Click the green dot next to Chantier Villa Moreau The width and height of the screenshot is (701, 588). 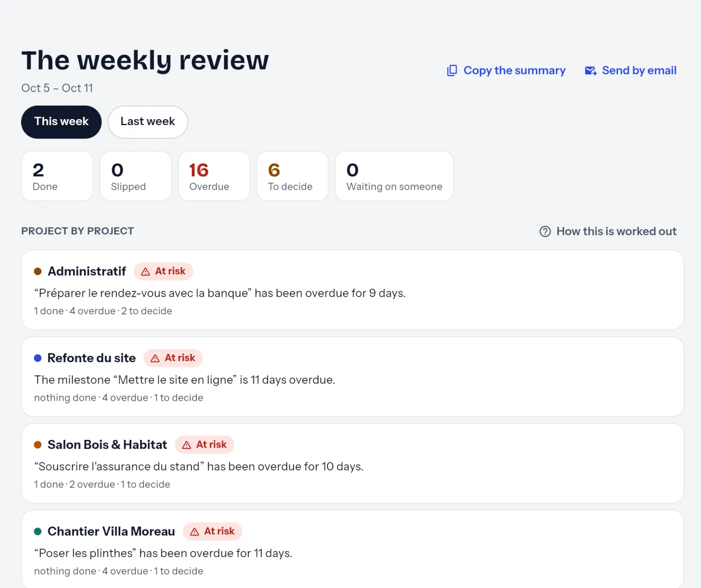tap(38, 531)
